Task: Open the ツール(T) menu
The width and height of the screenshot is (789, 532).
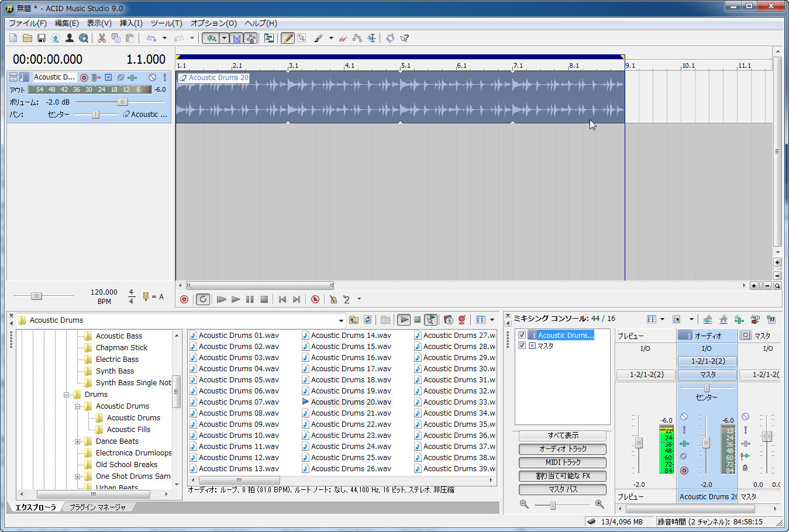Action: [x=167, y=23]
